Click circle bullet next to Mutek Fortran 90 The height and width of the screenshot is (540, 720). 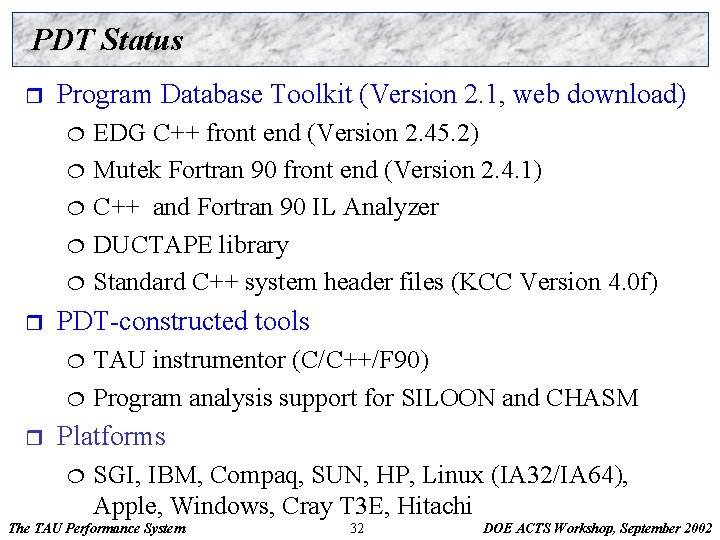(x=76, y=171)
